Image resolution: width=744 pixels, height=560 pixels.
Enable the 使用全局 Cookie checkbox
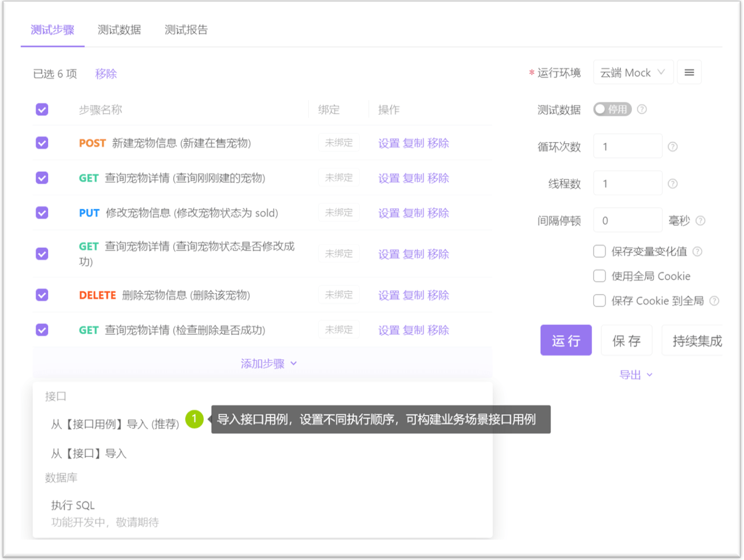599,276
